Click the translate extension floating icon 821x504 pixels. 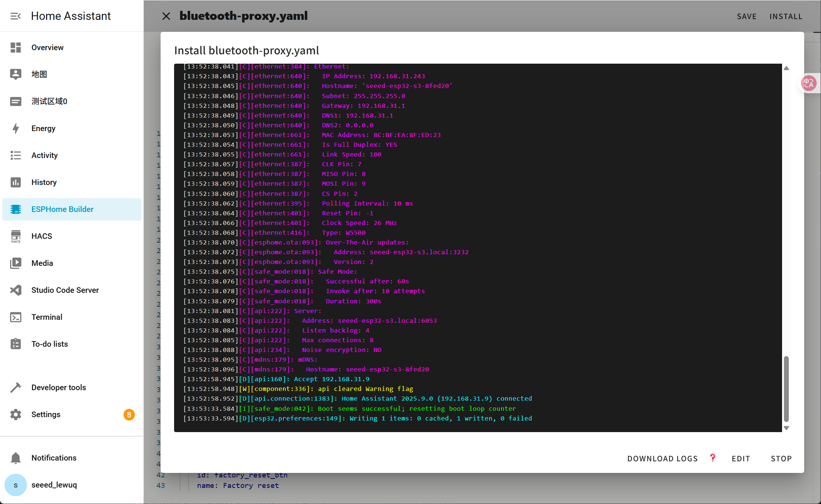click(809, 83)
